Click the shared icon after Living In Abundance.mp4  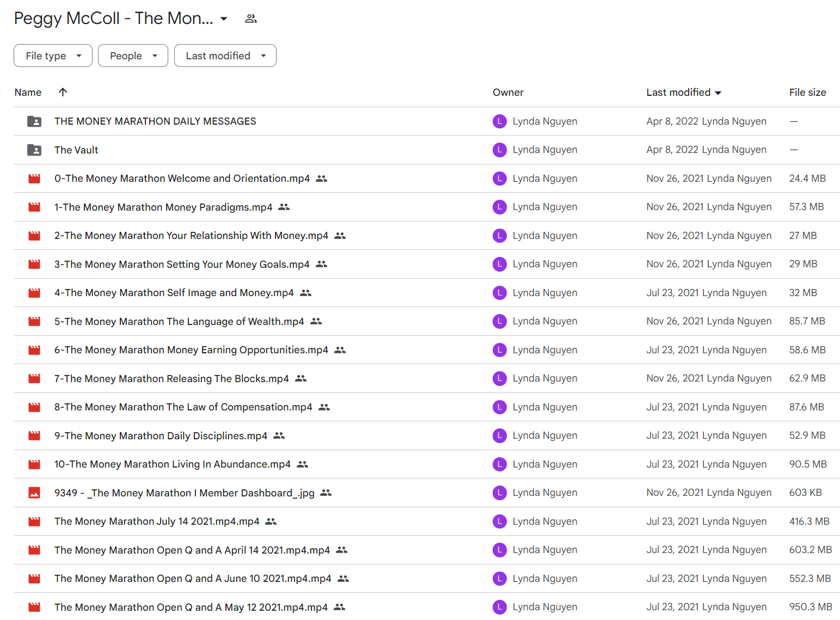[303, 464]
